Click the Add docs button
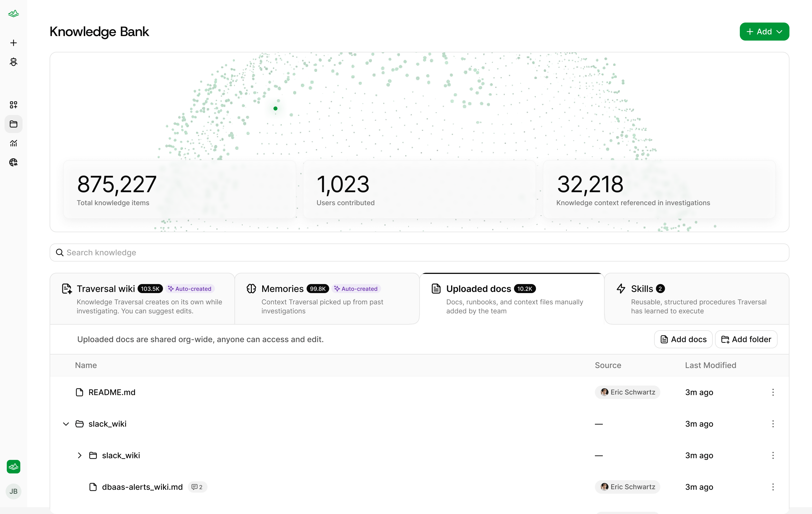Image resolution: width=812 pixels, height=514 pixels. pos(683,339)
